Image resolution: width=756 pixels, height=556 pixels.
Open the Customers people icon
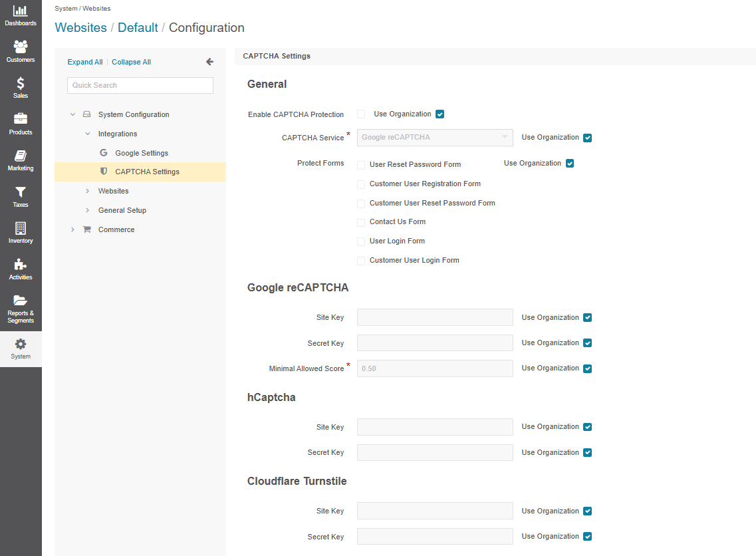21,47
